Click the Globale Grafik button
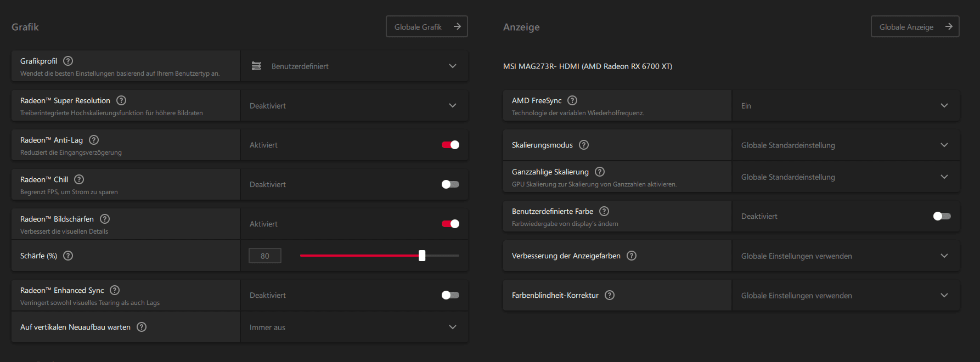The width and height of the screenshot is (980, 362). click(x=426, y=26)
